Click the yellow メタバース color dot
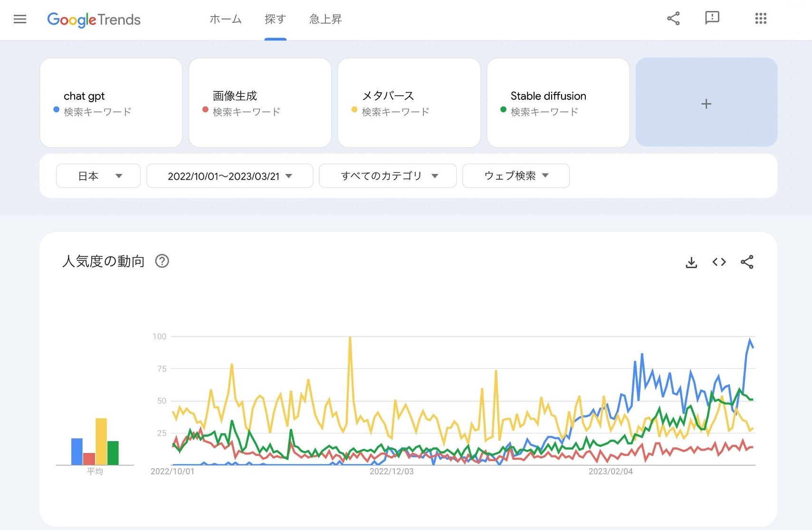This screenshot has width=812, height=530. pyautogui.click(x=354, y=110)
